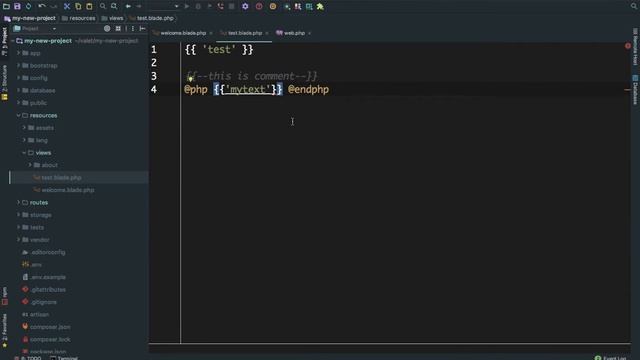
Task: Click the expand-all icon in Project panel
Action: point(118,29)
